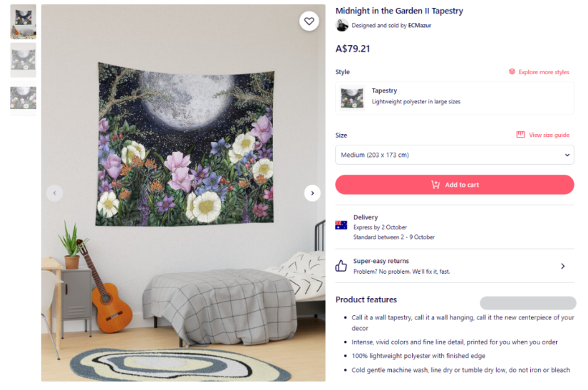Select the second tapestry thumbnail
The height and width of the screenshot is (390, 588).
tap(24, 60)
